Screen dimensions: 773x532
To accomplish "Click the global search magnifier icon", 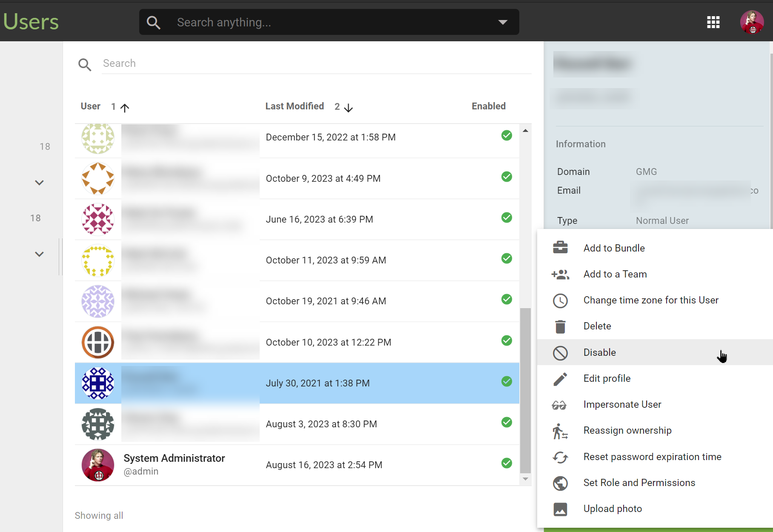I will (154, 22).
